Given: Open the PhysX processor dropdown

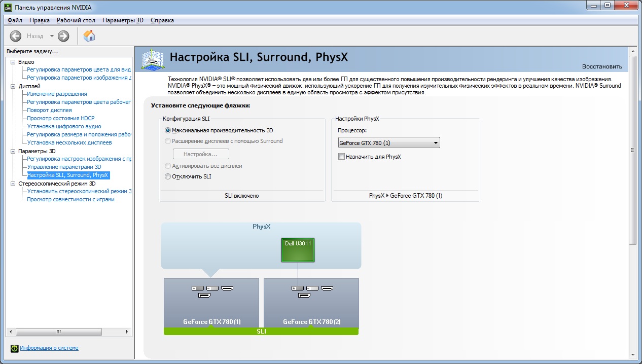Looking at the screenshot, I should coord(388,143).
